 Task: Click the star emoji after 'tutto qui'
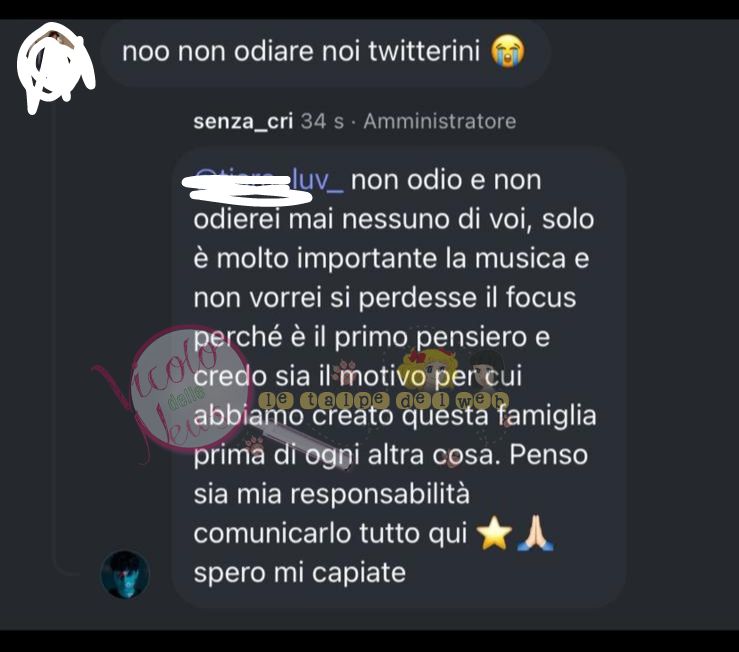click(494, 533)
